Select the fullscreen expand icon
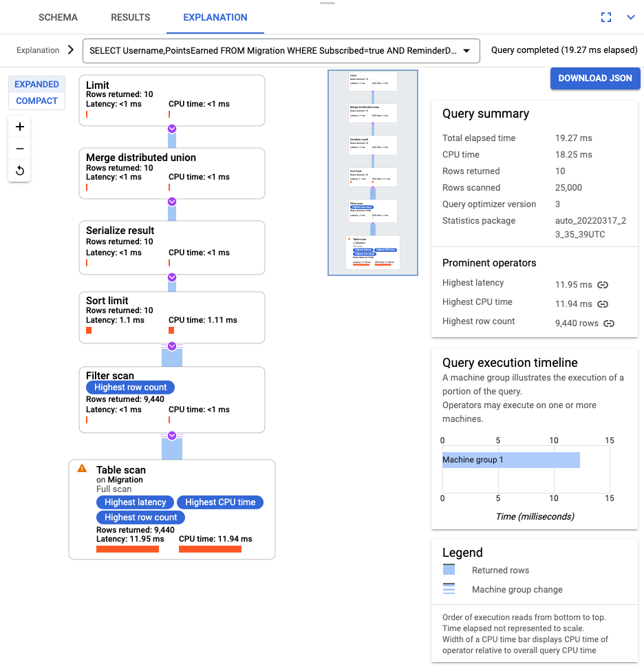This screenshot has height=669, width=644. click(606, 17)
